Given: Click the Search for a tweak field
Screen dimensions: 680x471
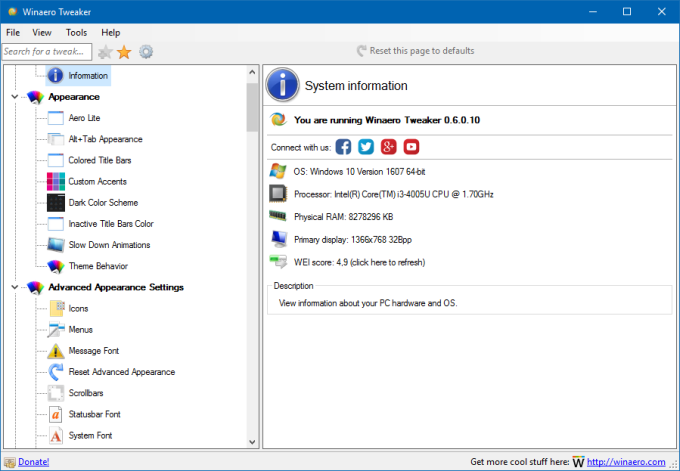Looking at the screenshot, I should point(46,51).
